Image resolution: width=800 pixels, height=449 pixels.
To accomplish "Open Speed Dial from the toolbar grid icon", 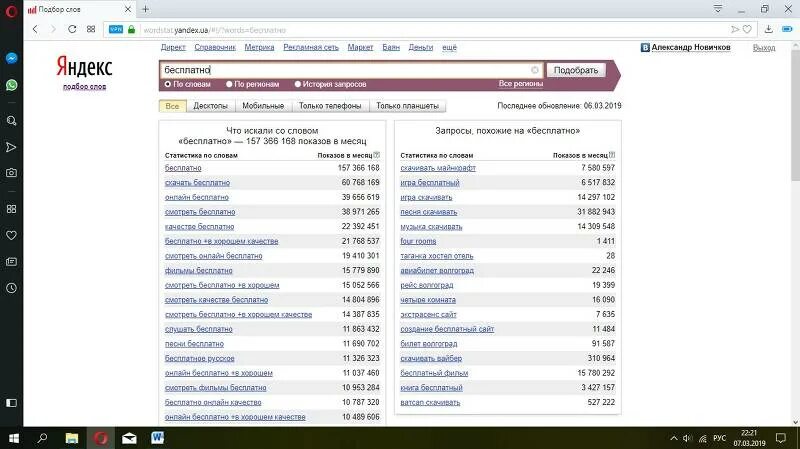I will coord(91,29).
